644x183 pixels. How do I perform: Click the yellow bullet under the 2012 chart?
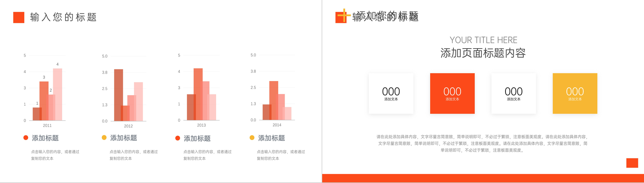pyautogui.click(x=104, y=137)
